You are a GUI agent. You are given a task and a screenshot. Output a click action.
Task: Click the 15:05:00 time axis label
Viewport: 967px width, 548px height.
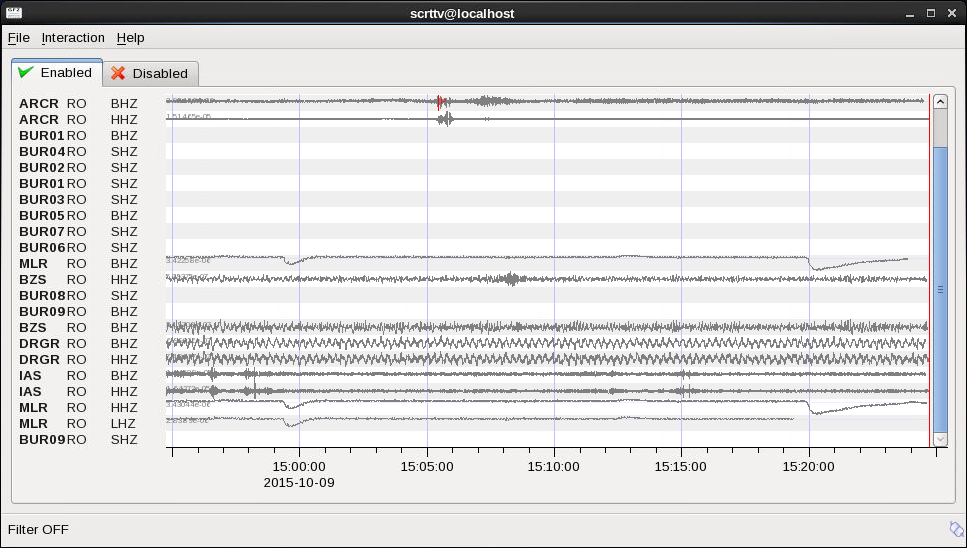pyautogui.click(x=427, y=467)
